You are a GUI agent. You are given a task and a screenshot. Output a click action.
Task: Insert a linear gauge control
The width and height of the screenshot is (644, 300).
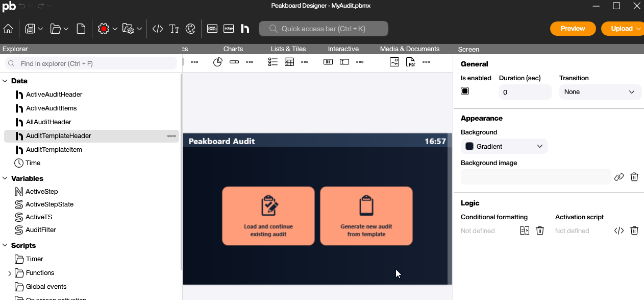234,62
